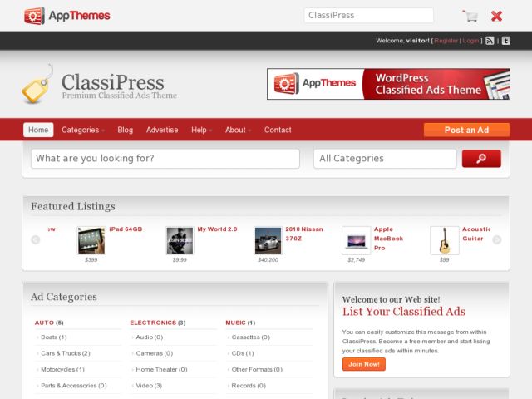Expand the Categories menu

(x=83, y=130)
